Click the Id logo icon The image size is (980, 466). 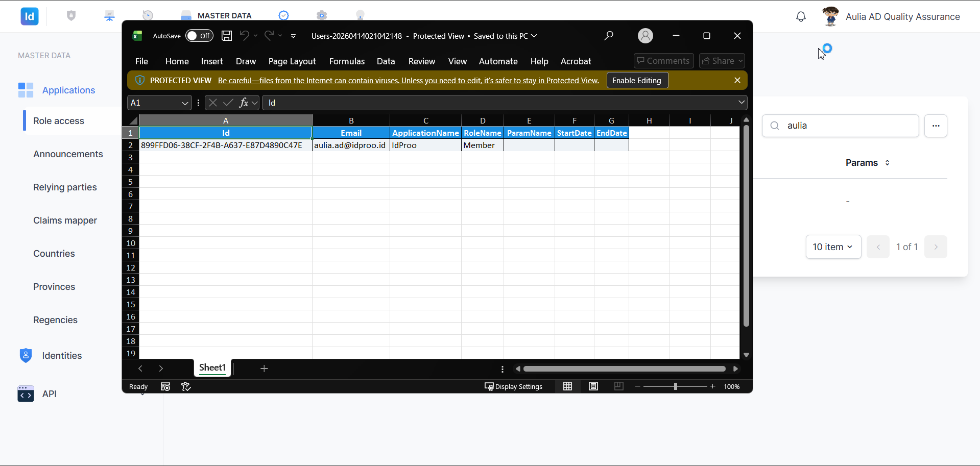coord(30,16)
